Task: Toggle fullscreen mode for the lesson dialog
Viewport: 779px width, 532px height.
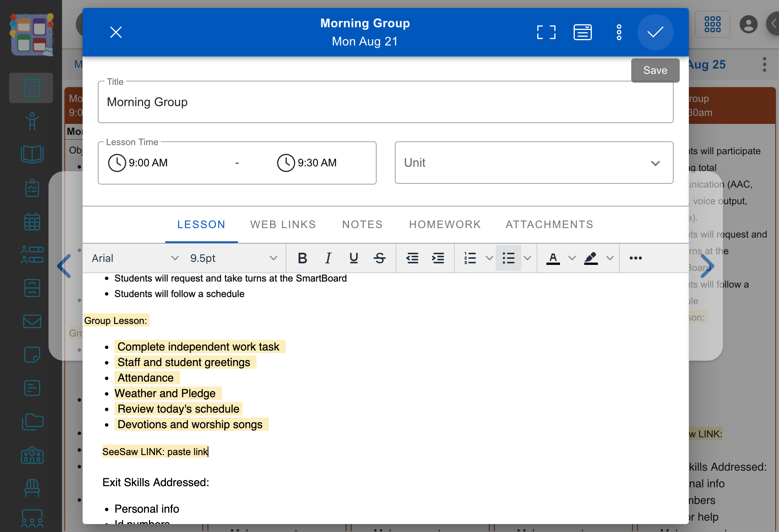Action: tap(546, 32)
